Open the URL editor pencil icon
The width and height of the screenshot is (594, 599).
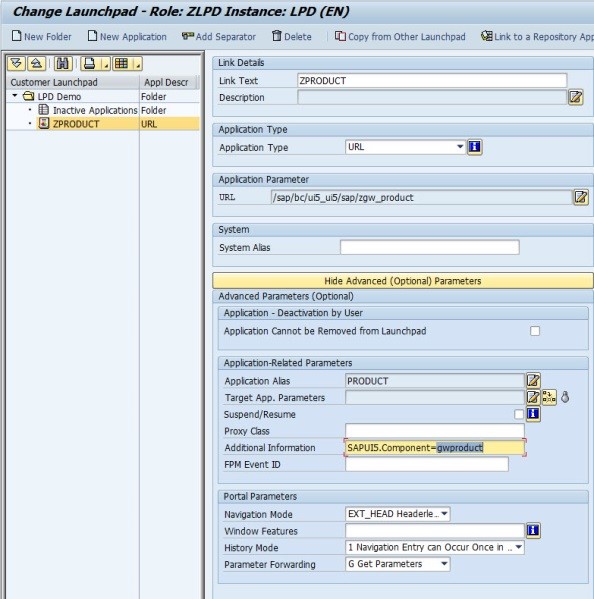coord(581,197)
